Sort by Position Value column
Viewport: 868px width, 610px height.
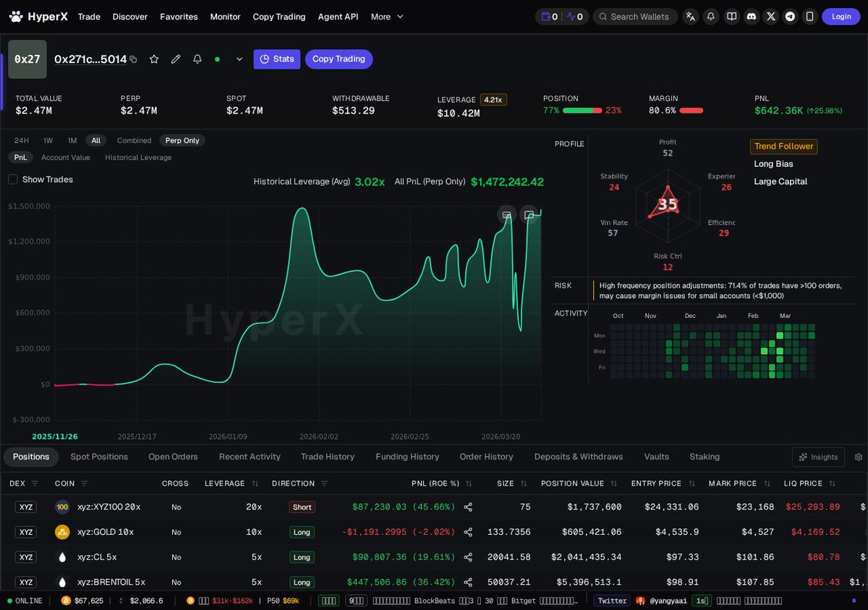pyautogui.click(x=614, y=484)
